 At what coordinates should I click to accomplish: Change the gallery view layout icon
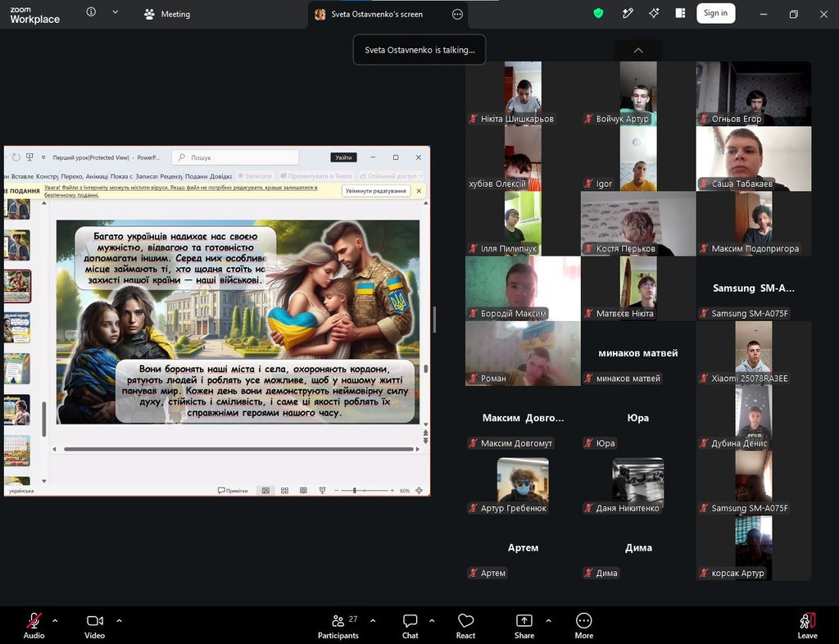(x=680, y=13)
